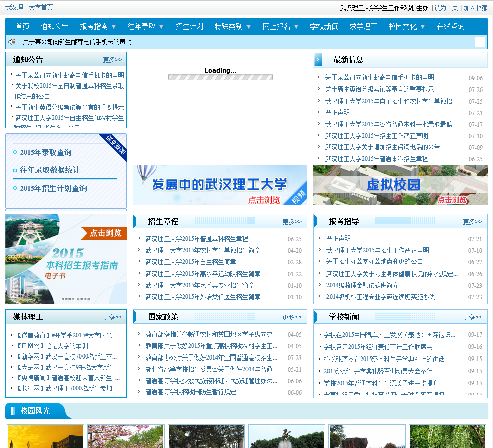
Task: Click the 加入收藏 link
Action: (x=475, y=8)
